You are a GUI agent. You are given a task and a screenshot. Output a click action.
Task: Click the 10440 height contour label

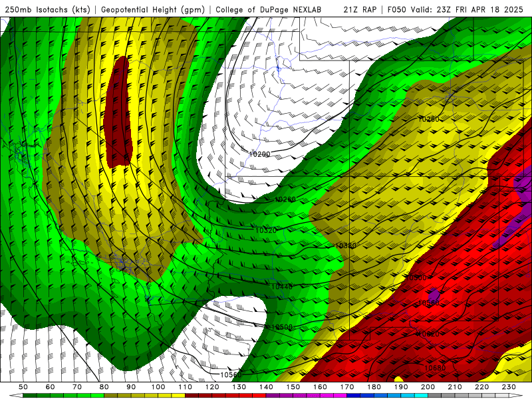click(x=281, y=287)
